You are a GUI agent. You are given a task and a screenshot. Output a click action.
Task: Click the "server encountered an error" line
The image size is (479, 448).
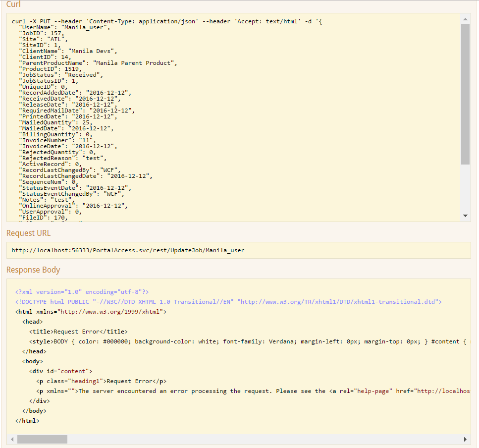coord(253,392)
